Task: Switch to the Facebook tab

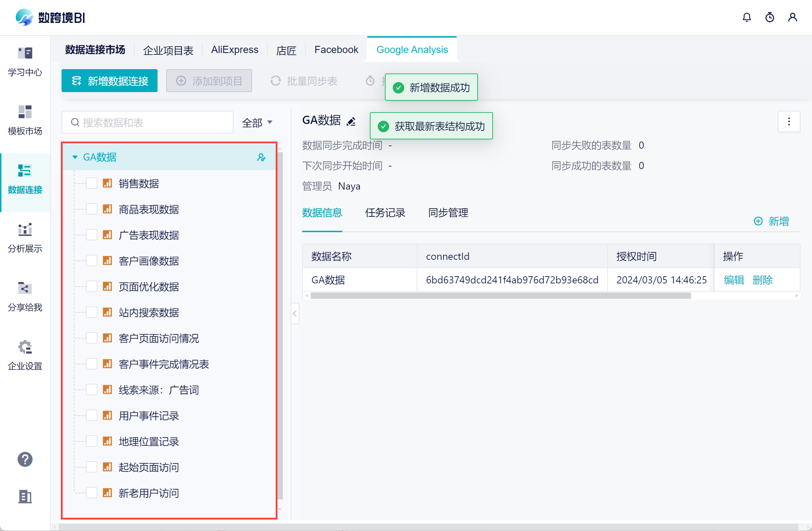Action: click(x=336, y=50)
